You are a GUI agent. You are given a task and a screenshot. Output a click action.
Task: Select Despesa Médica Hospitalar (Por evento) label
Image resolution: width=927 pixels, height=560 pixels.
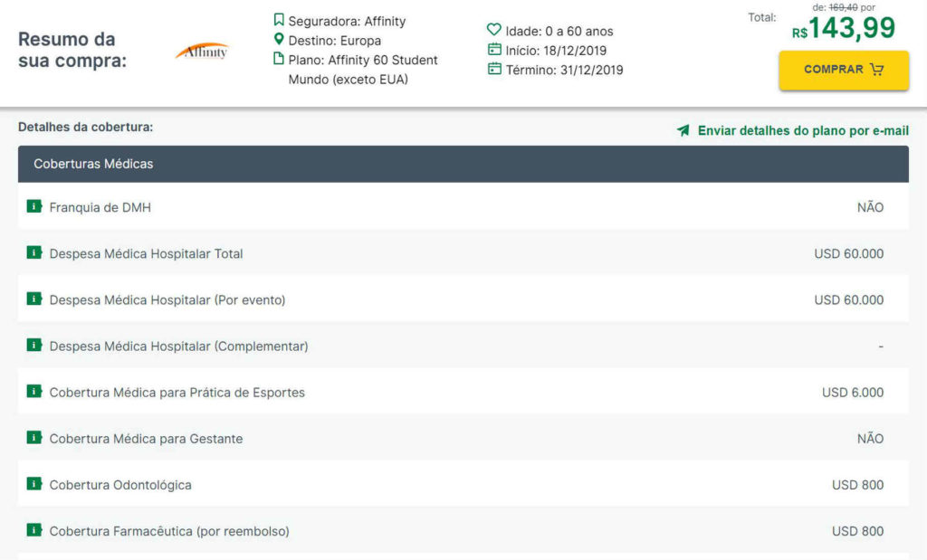(167, 300)
